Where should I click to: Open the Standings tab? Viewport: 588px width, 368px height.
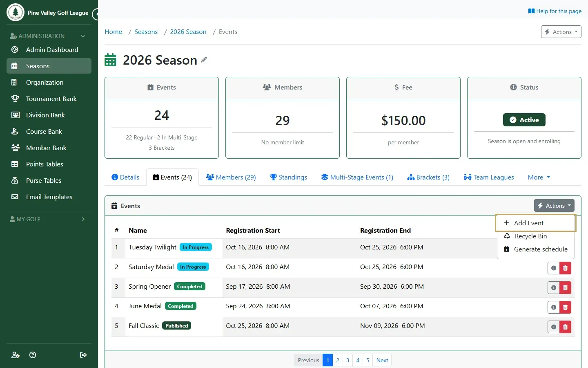pos(288,177)
